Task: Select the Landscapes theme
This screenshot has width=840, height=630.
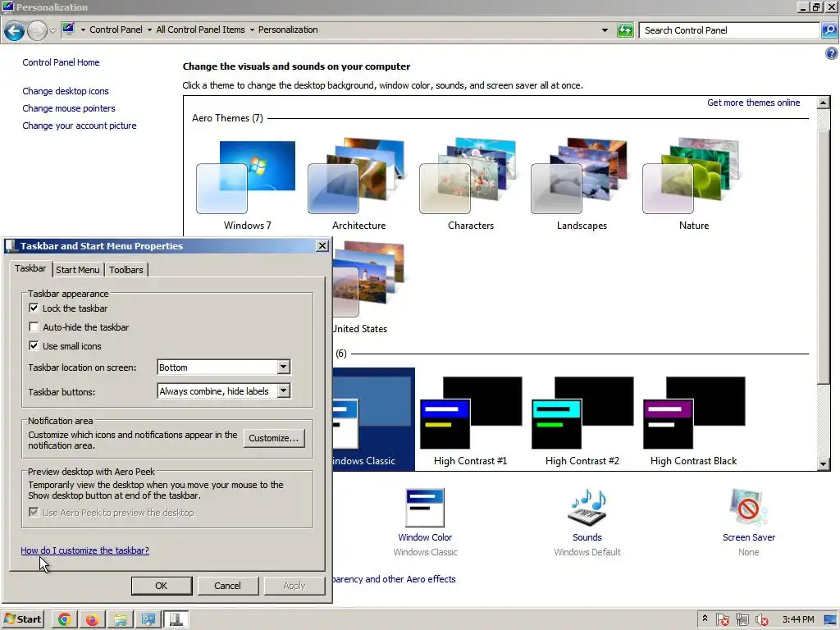Action: 582,185
